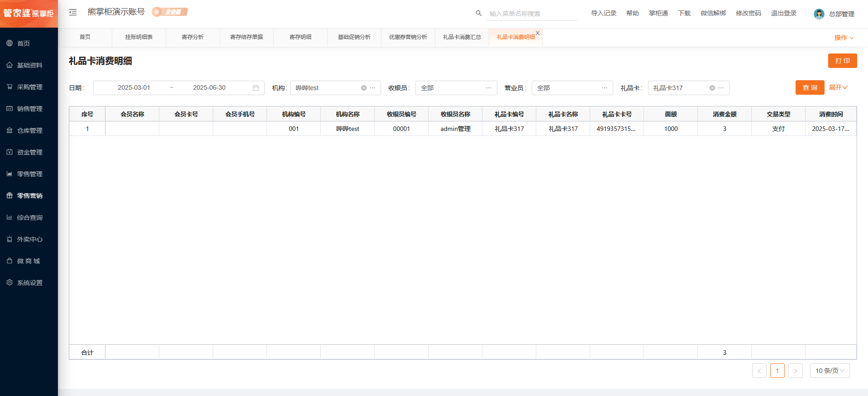868x396 pixels.
Task: Open 导入记录 link
Action: click(x=604, y=13)
